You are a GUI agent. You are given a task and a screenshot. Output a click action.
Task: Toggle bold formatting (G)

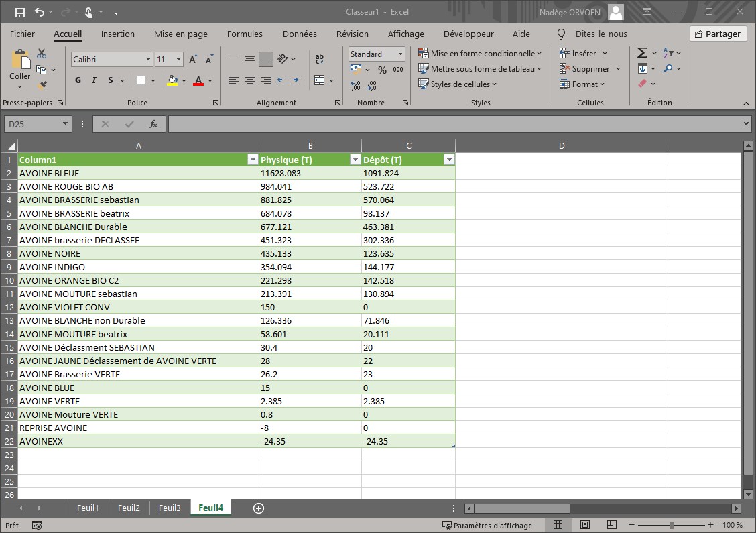78,80
